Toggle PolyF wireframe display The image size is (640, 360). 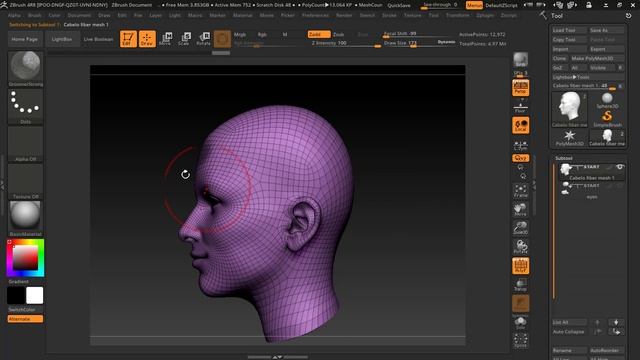pyautogui.click(x=520, y=266)
